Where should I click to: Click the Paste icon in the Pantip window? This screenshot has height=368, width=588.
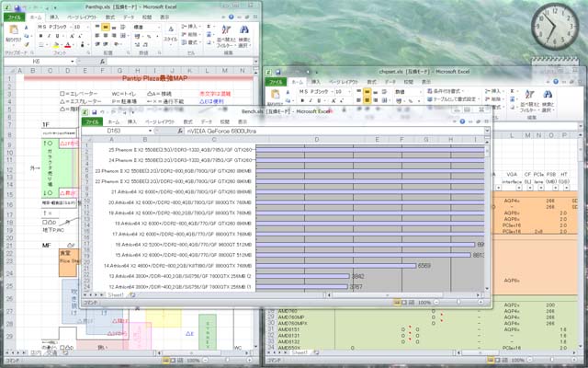pos(14,29)
